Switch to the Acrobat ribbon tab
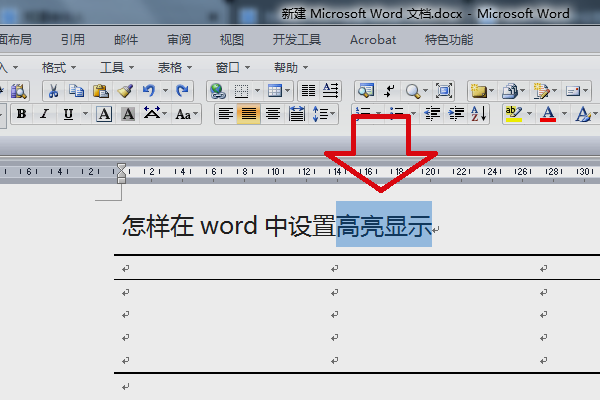 (373, 39)
